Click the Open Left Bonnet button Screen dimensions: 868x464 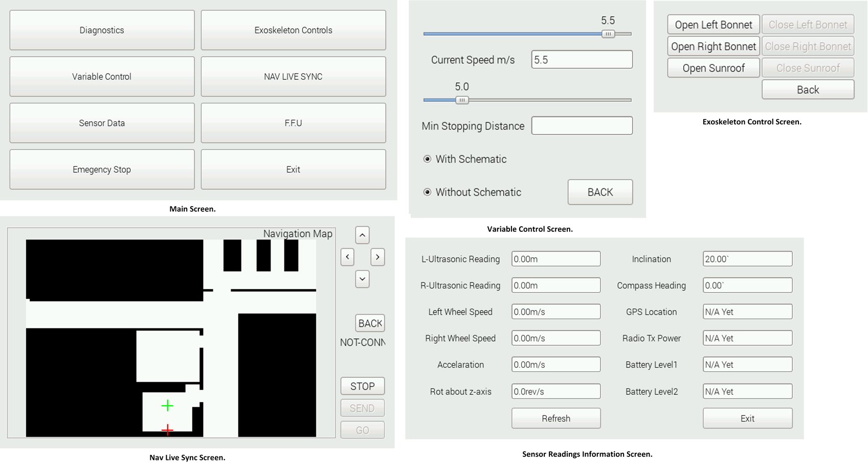tap(713, 25)
